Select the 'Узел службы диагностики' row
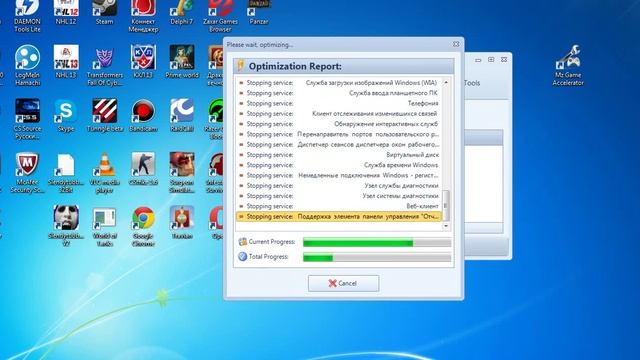The image size is (640, 360). pyautogui.click(x=339, y=186)
